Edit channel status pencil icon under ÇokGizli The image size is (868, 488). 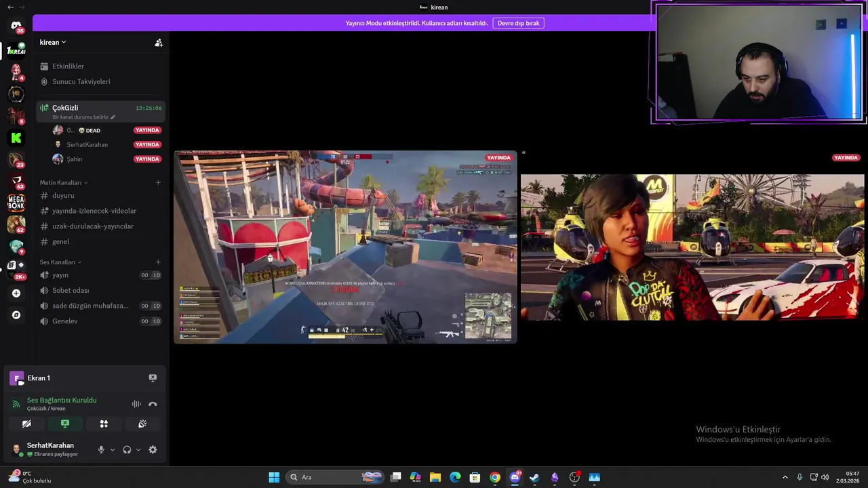point(113,117)
